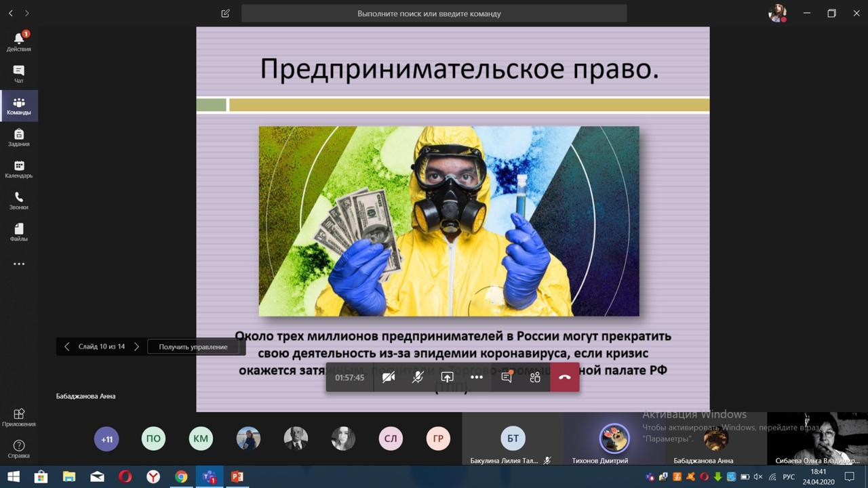This screenshot has width=868, height=488.
Task: Click the search or command input field
Action: [434, 14]
